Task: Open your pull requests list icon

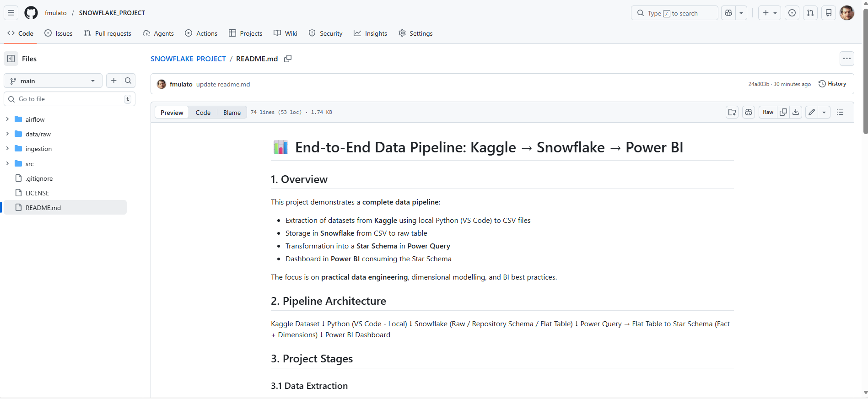Action: 810,13
